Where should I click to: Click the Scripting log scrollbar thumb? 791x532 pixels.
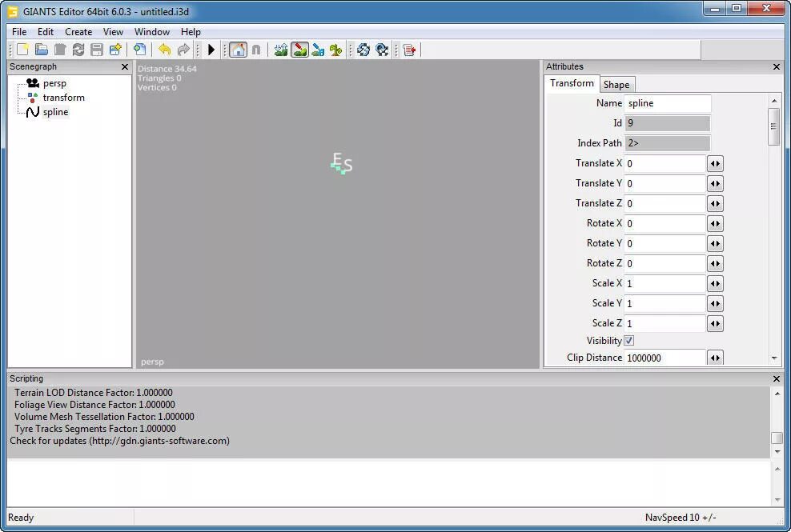point(777,438)
